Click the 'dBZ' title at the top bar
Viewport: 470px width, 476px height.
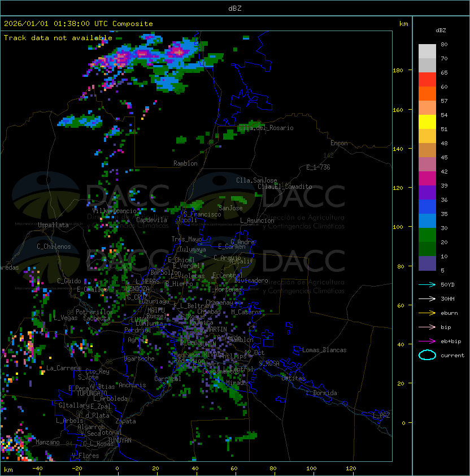[x=235, y=8]
